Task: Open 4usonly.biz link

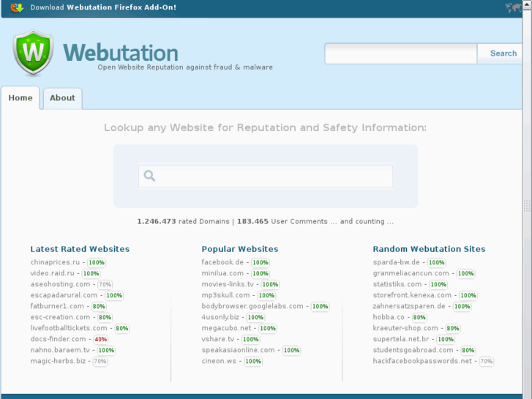Action: point(220,317)
